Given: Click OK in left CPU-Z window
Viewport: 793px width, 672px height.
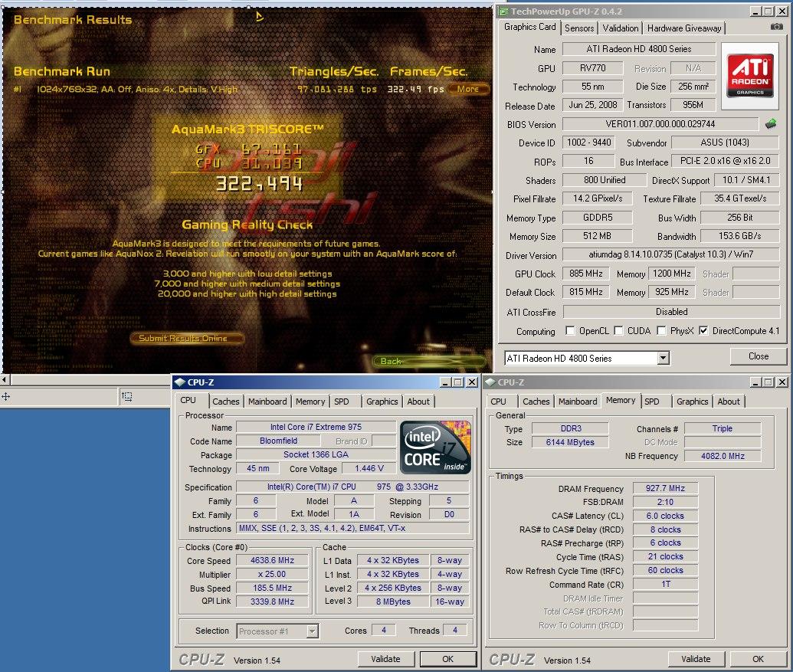Looking at the screenshot, I should pos(448,660).
